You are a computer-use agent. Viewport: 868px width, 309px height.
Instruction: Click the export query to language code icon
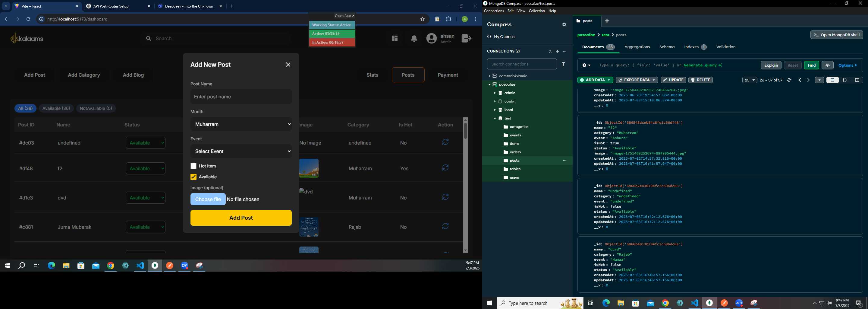click(x=828, y=65)
